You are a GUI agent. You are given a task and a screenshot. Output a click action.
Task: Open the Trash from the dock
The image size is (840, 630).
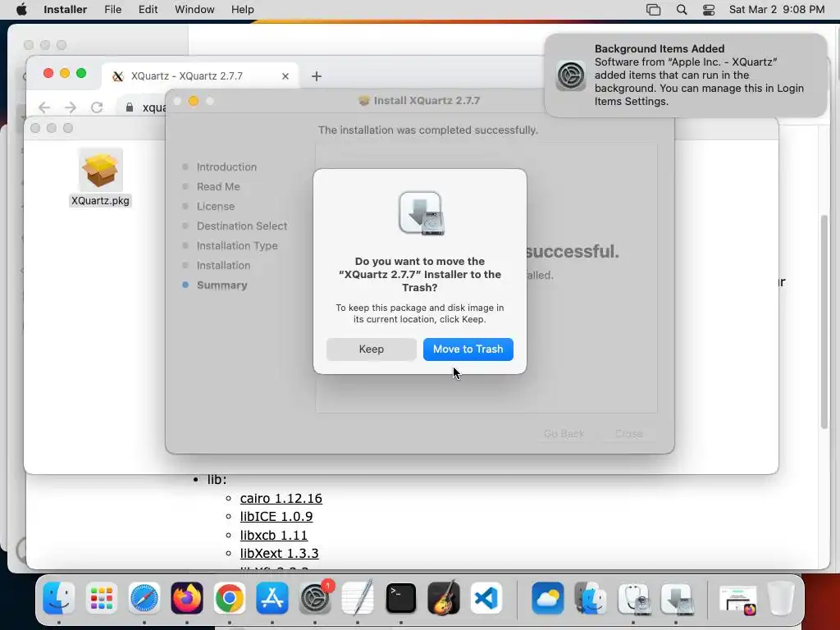(x=780, y=598)
